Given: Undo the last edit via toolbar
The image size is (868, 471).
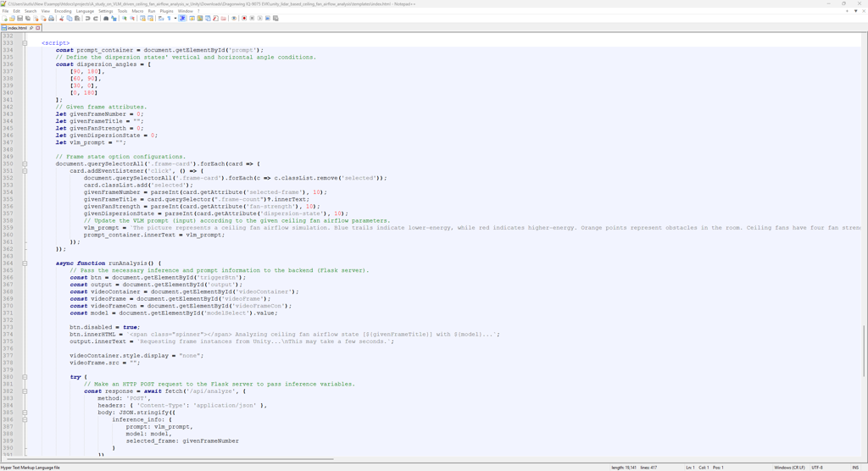Looking at the screenshot, I should 87,19.
